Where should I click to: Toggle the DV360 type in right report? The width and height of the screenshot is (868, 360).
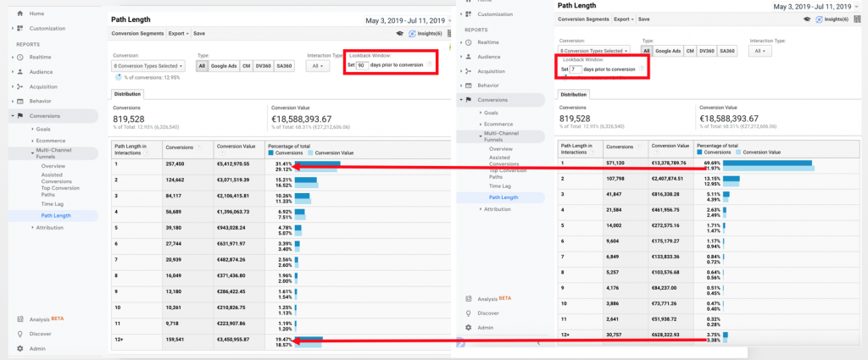tap(705, 51)
